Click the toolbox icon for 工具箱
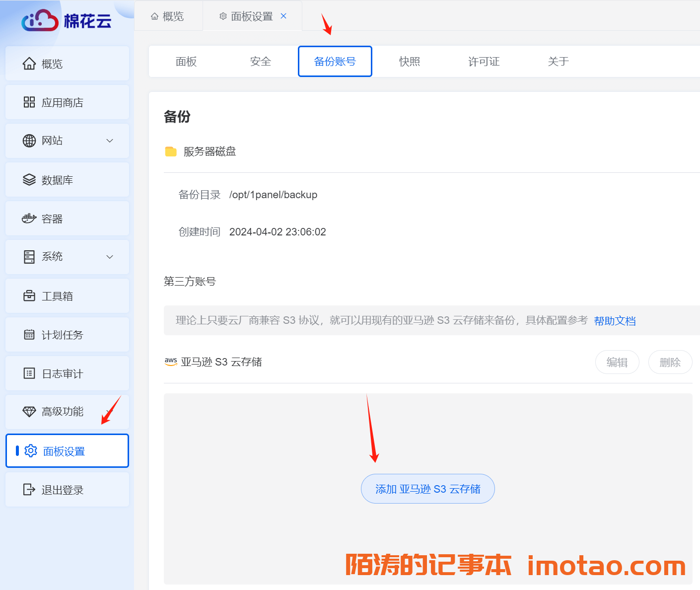Viewport: 700px width, 590px height. 29,296
